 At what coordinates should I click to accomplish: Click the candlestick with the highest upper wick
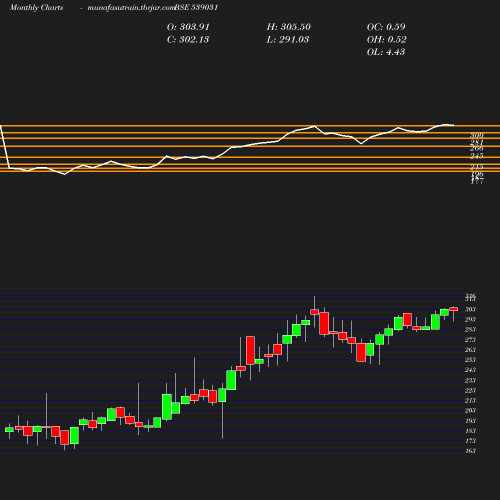pos(314,312)
